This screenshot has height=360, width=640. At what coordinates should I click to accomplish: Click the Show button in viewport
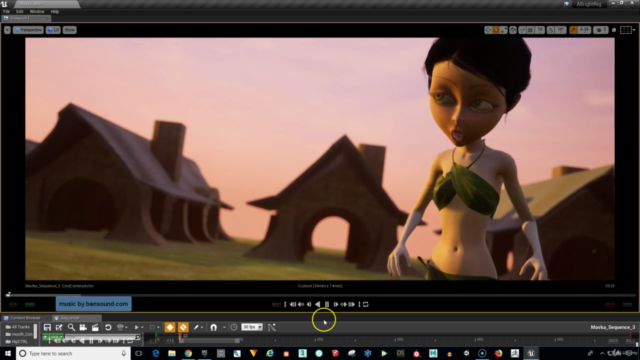click(69, 30)
